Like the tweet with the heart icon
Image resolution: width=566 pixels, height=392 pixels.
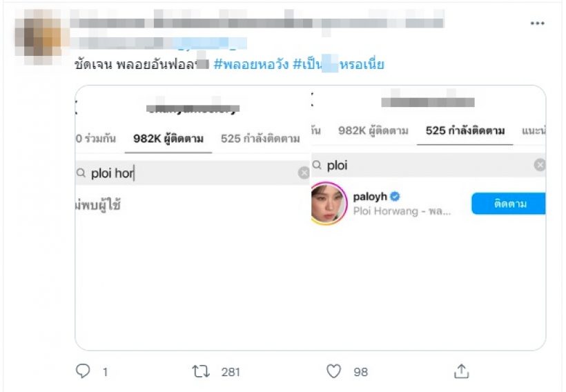pos(333,371)
